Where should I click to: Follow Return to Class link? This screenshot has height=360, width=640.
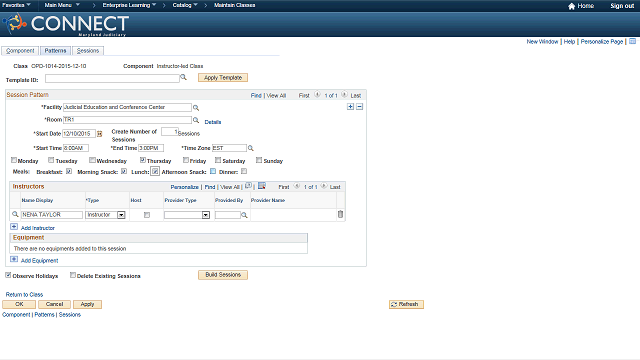tap(24, 294)
